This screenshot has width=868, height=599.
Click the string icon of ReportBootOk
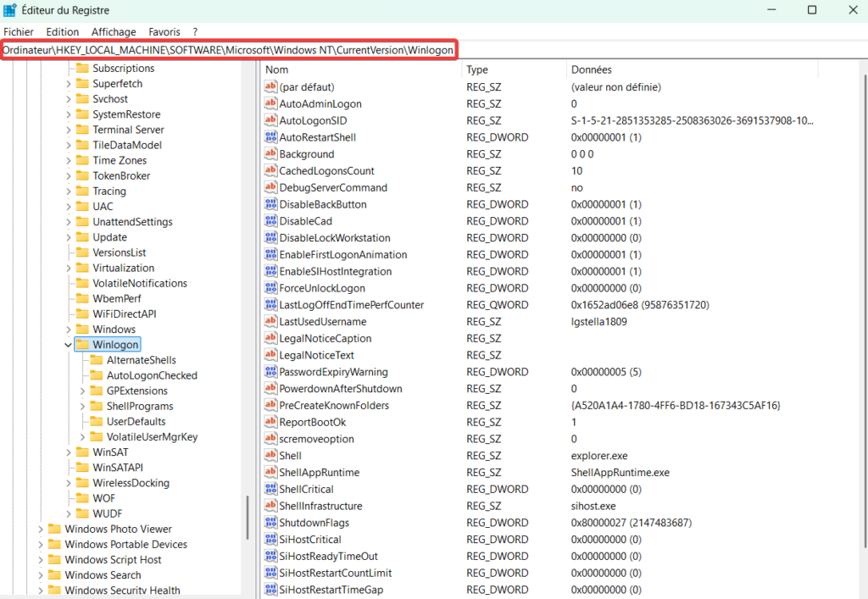[270, 422]
